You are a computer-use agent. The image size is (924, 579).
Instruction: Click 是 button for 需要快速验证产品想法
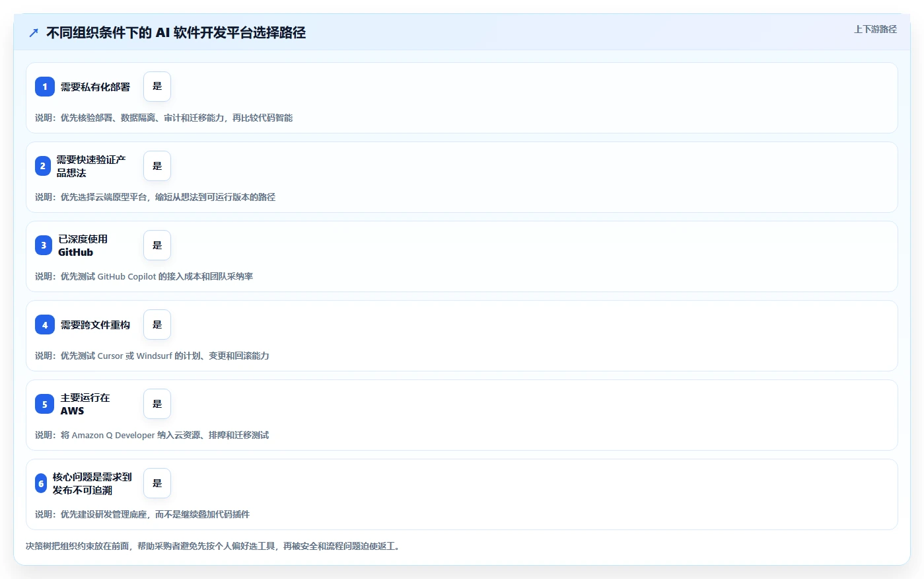pos(157,166)
